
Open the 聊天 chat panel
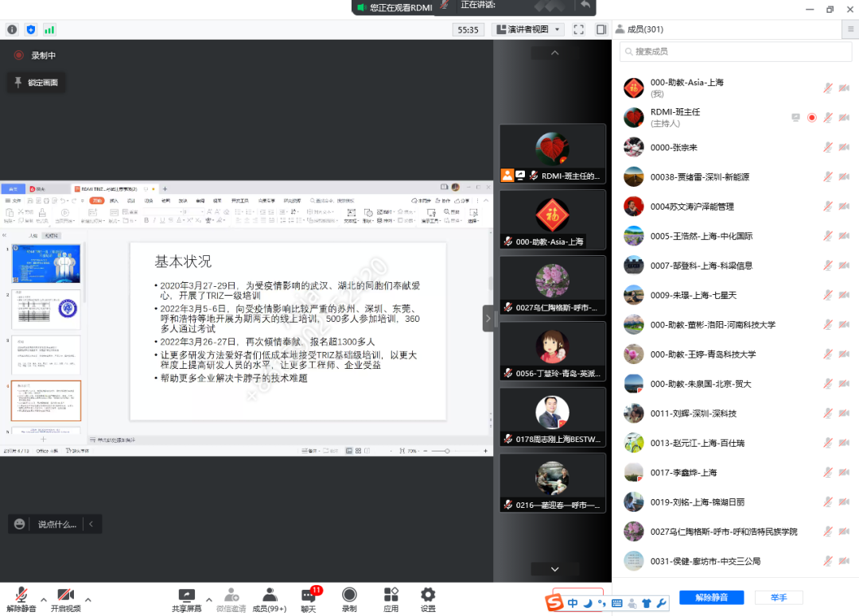pos(309,600)
